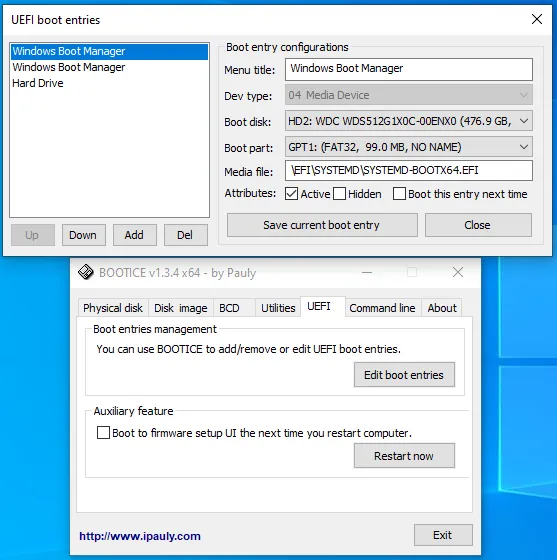Switch to the Physical disk tab
This screenshot has width=557, height=560.
tap(113, 308)
